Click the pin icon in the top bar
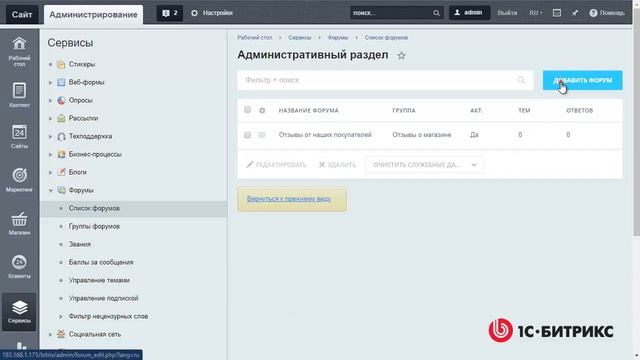Image resolution: width=640 pixels, height=360 pixels. pos(575,13)
